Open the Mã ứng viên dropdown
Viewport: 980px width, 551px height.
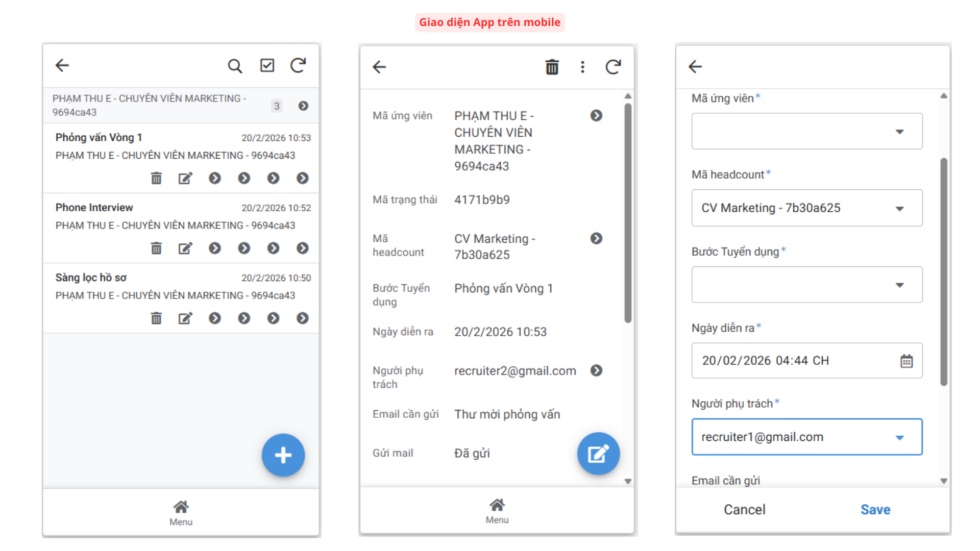[x=806, y=132]
